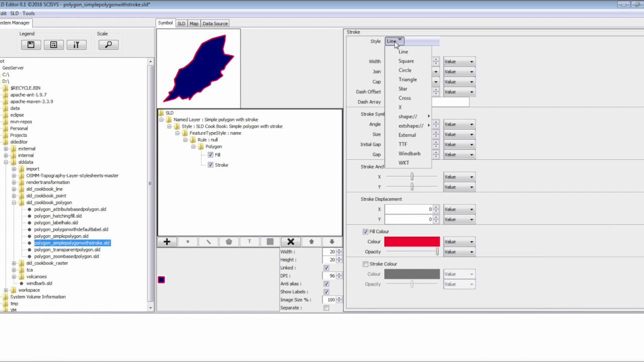The image size is (644, 362).
Task: Switch to the Data Source tab
Action: [x=215, y=24]
